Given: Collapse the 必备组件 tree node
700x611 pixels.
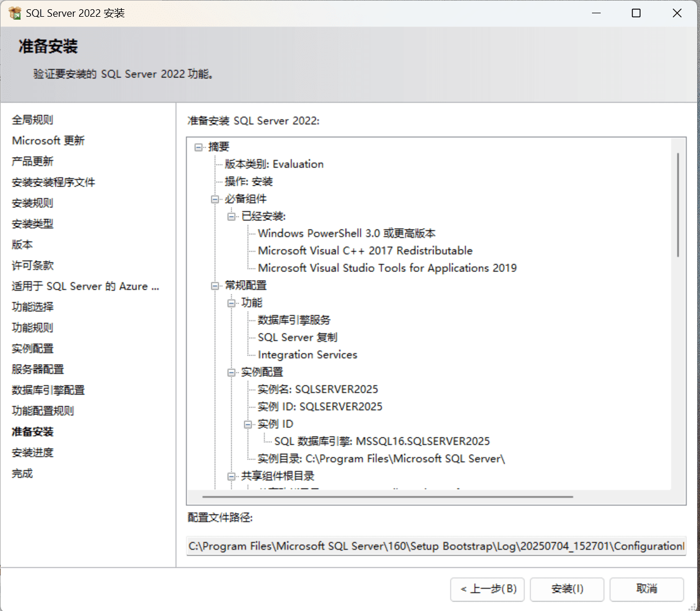Looking at the screenshot, I should [215, 199].
